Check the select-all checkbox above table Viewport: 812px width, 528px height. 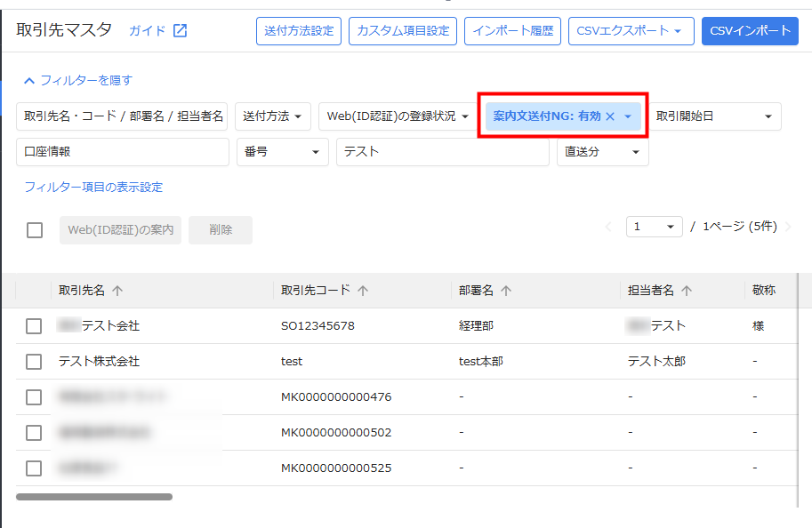[35, 230]
